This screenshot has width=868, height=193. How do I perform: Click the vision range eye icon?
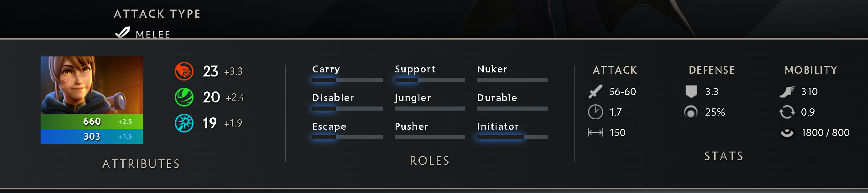(787, 132)
